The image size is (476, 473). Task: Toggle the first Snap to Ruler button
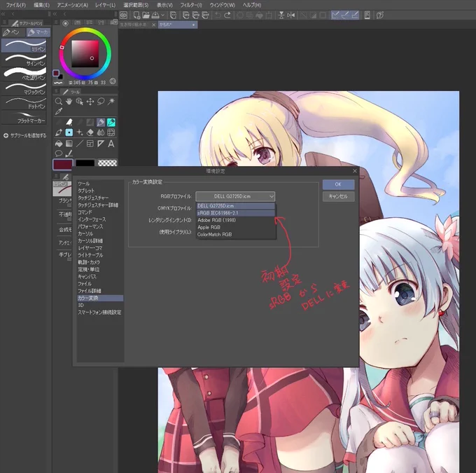pyautogui.click(x=335, y=15)
